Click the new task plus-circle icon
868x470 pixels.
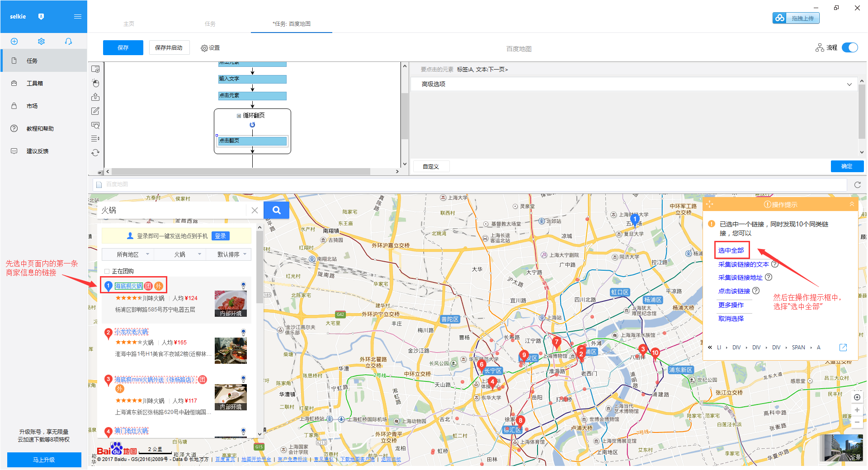pos(14,41)
